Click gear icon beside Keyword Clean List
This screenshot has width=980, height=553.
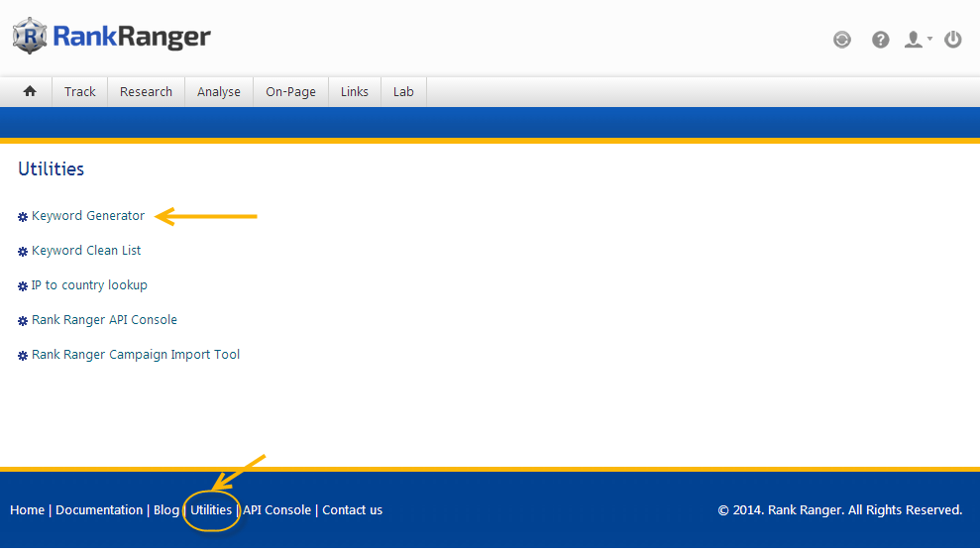(23, 252)
